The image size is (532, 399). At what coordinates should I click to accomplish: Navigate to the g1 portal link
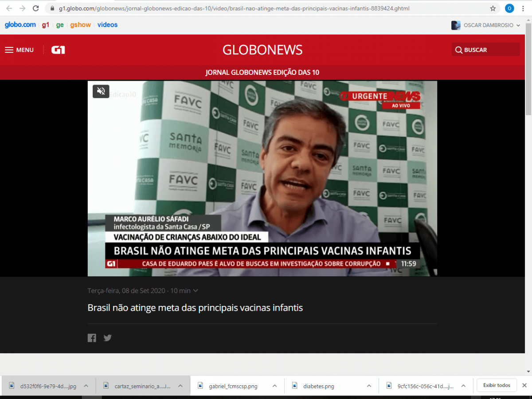coord(46,25)
